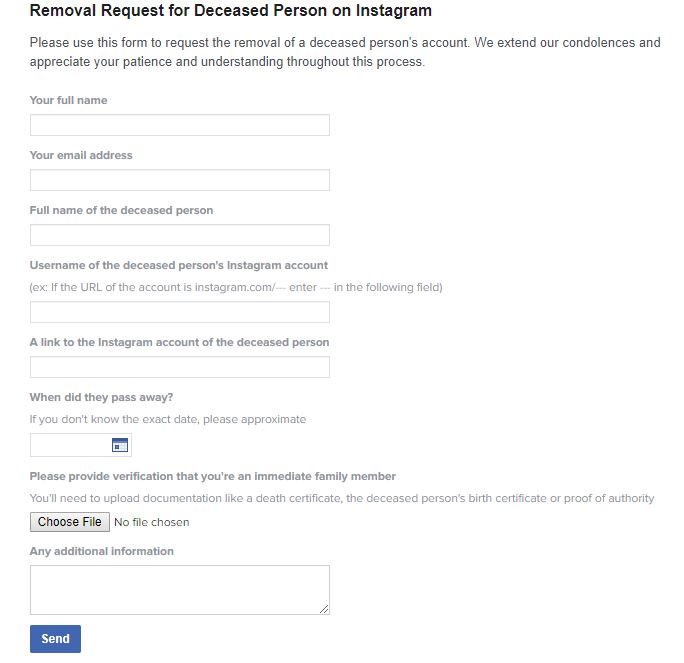
Task: Click the deceased person's full name field
Action: (180, 235)
